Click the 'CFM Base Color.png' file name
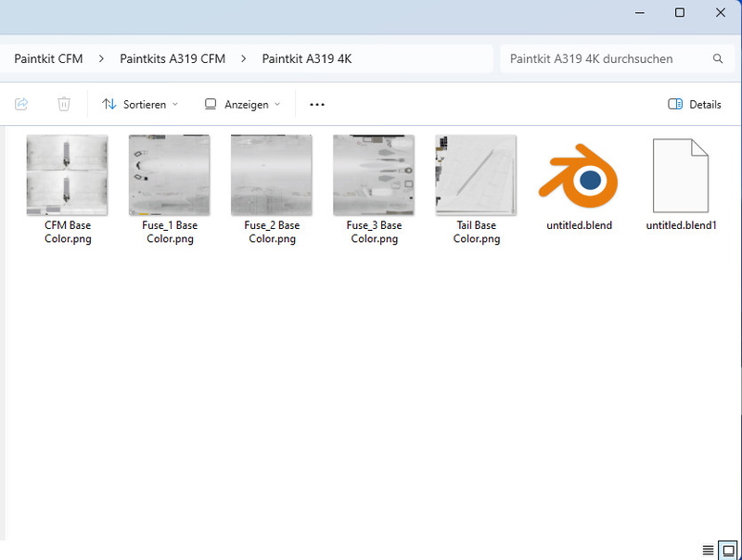Image resolution: width=742 pixels, height=560 pixels. pos(68,232)
